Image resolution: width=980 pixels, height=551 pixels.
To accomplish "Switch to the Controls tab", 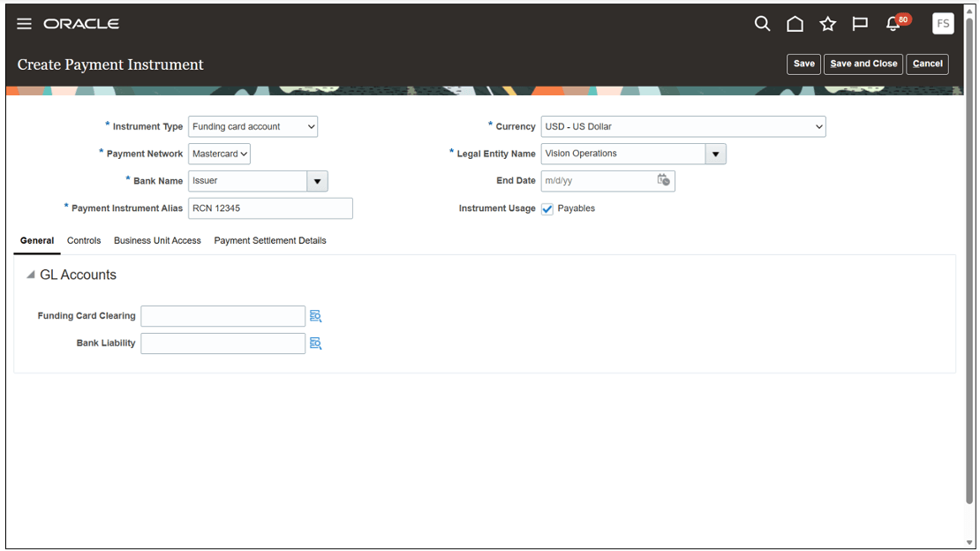I will [x=84, y=241].
